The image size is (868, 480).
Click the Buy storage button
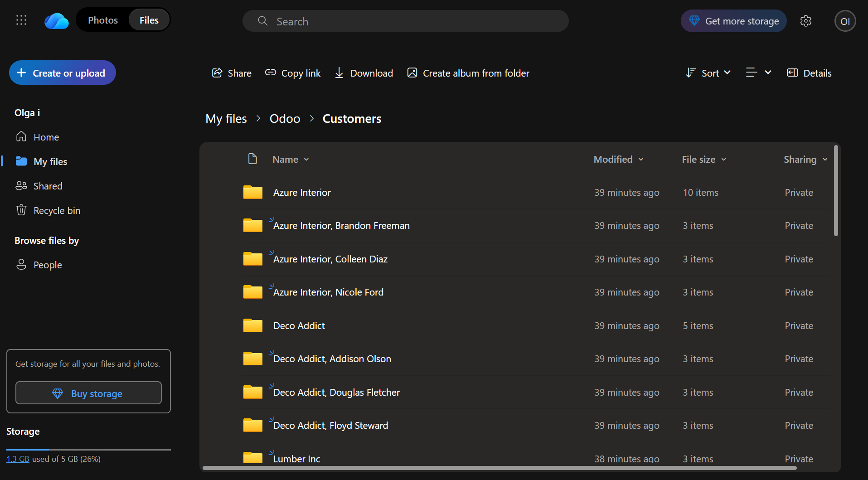88,393
